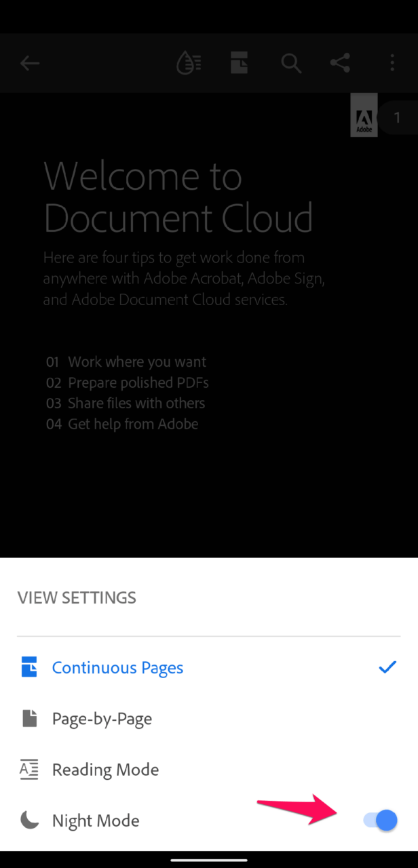The height and width of the screenshot is (868, 418).
Task: Click '04 Get help from Adobe' tip
Action: [121, 424]
